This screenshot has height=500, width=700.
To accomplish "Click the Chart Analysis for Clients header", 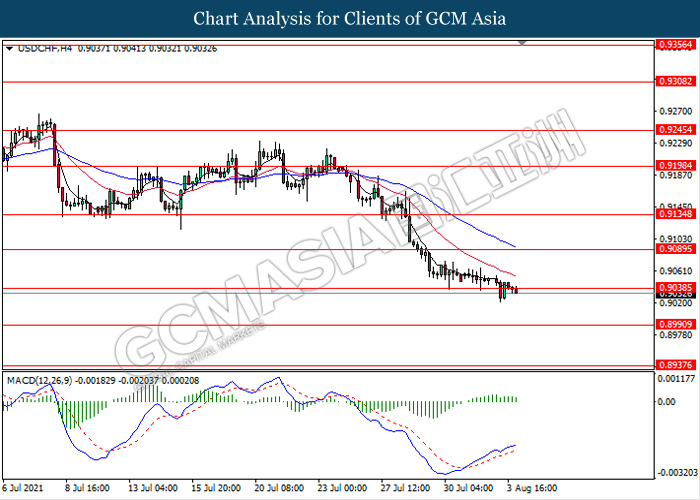I will pos(349,19).
